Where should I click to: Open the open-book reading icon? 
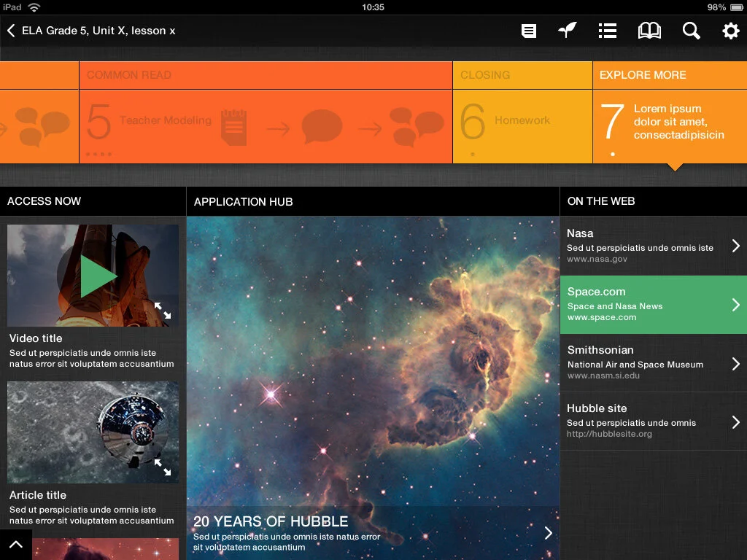[649, 31]
